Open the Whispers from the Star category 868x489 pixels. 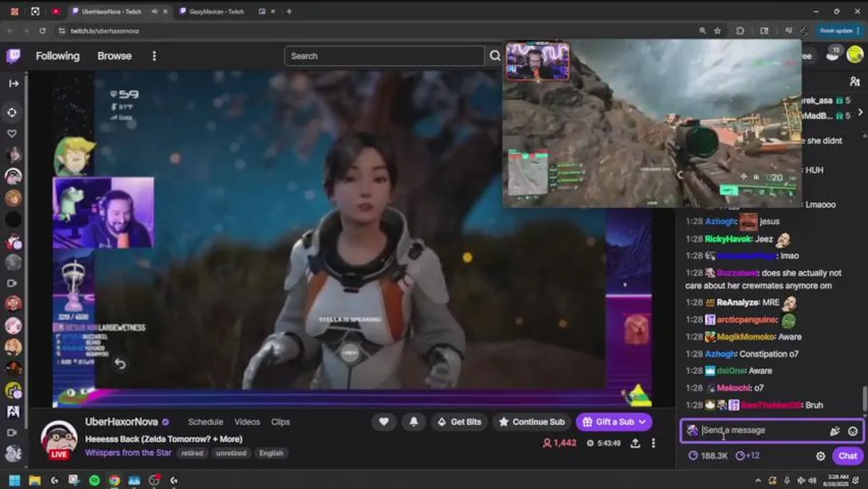click(129, 452)
